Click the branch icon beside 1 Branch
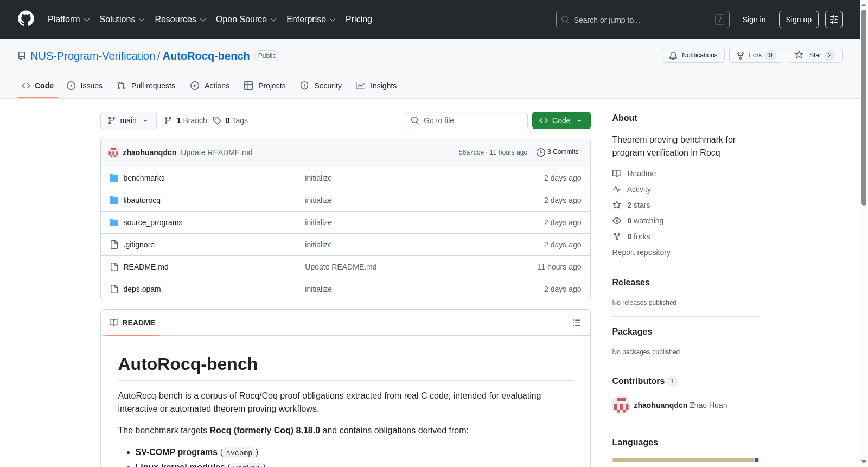 click(168, 120)
